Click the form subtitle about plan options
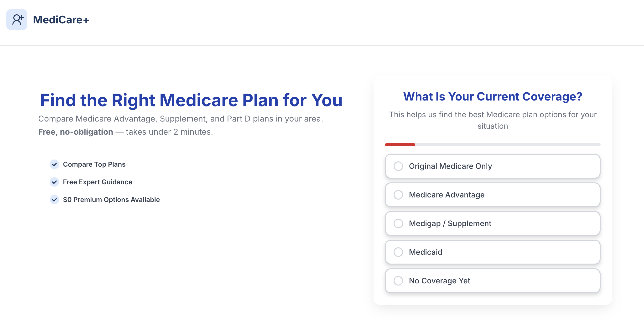The width and height of the screenshot is (644, 329). (x=493, y=120)
